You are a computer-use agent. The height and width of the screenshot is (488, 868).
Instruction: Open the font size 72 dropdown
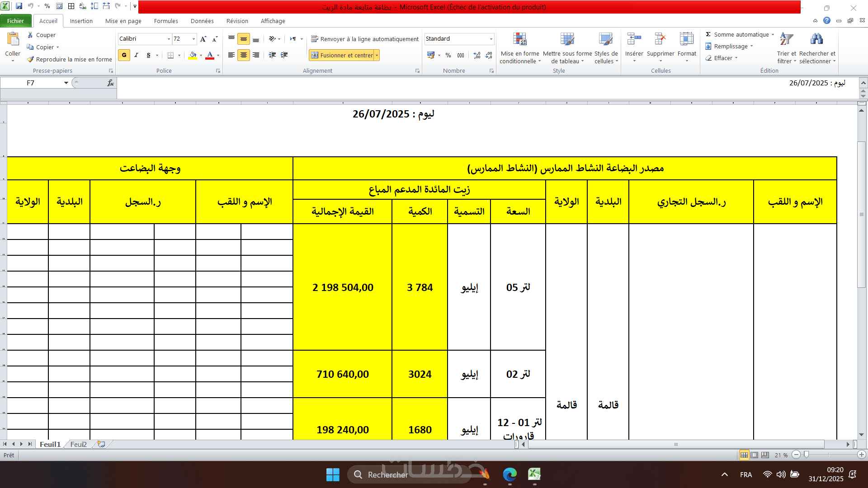pos(193,39)
